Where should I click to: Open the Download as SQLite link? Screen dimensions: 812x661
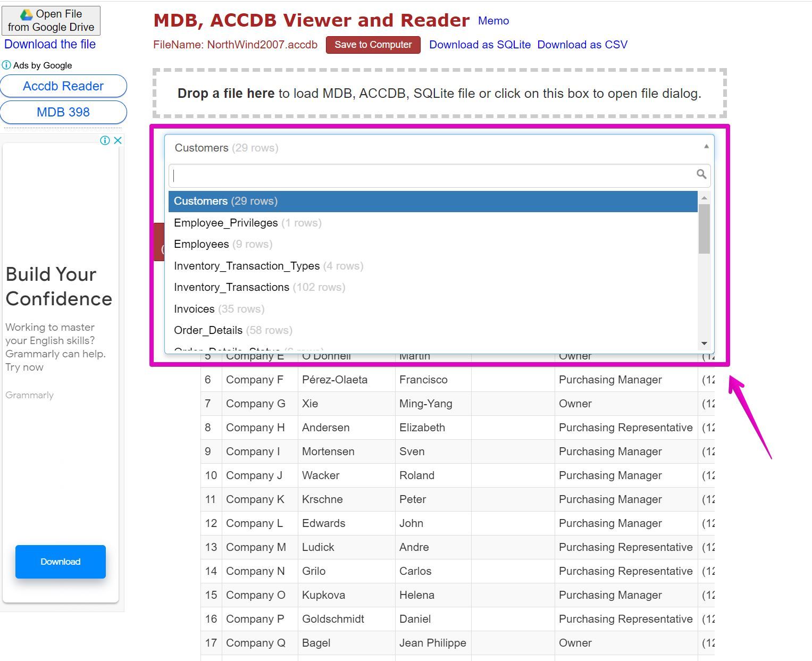click(480, 45)
